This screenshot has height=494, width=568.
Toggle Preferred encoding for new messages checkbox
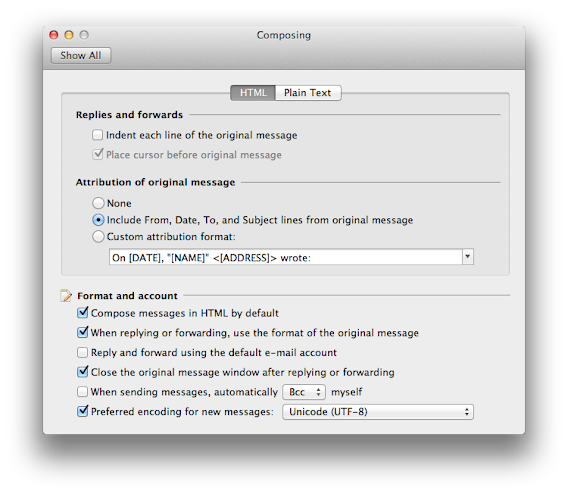coord(83,411)
